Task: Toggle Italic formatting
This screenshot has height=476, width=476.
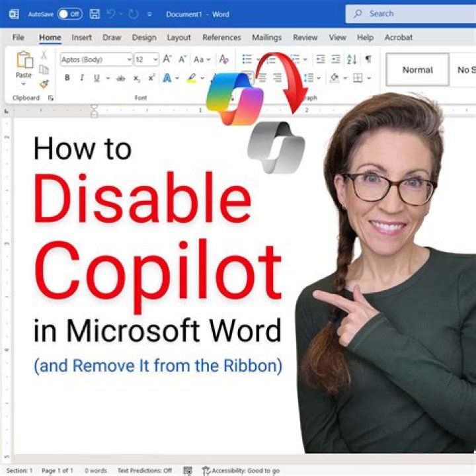Action: point(82,78)
